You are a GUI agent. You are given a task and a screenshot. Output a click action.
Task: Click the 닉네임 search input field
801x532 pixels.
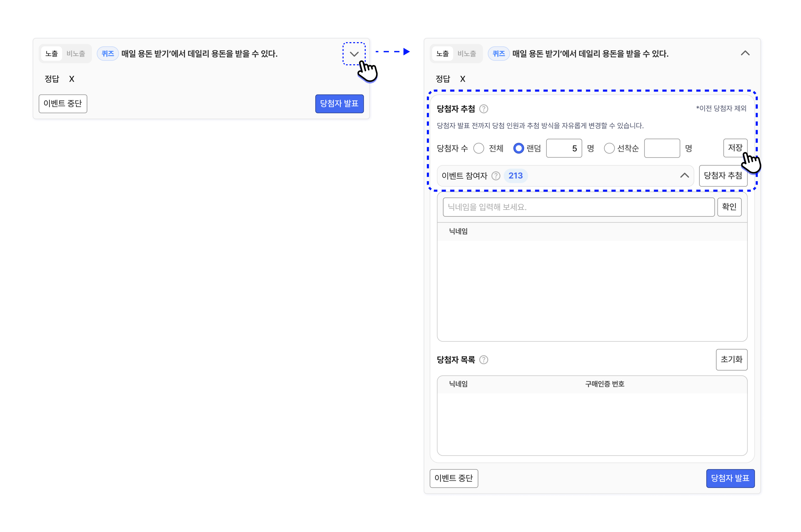(578, 207)
